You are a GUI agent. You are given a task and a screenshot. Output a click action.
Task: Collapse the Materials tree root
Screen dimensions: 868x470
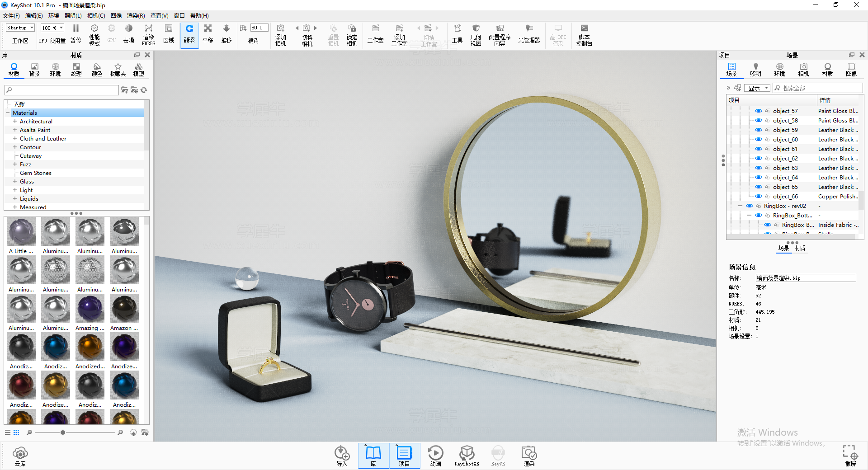point(8,113)
